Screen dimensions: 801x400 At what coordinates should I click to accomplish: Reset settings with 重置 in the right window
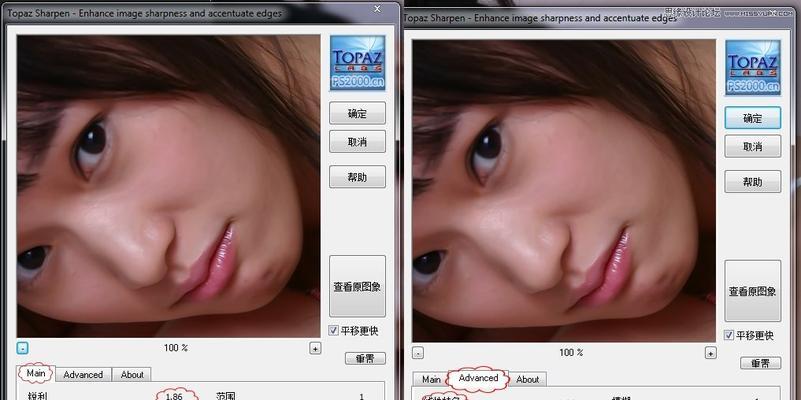pyautogui.click(x=761, y=363)
